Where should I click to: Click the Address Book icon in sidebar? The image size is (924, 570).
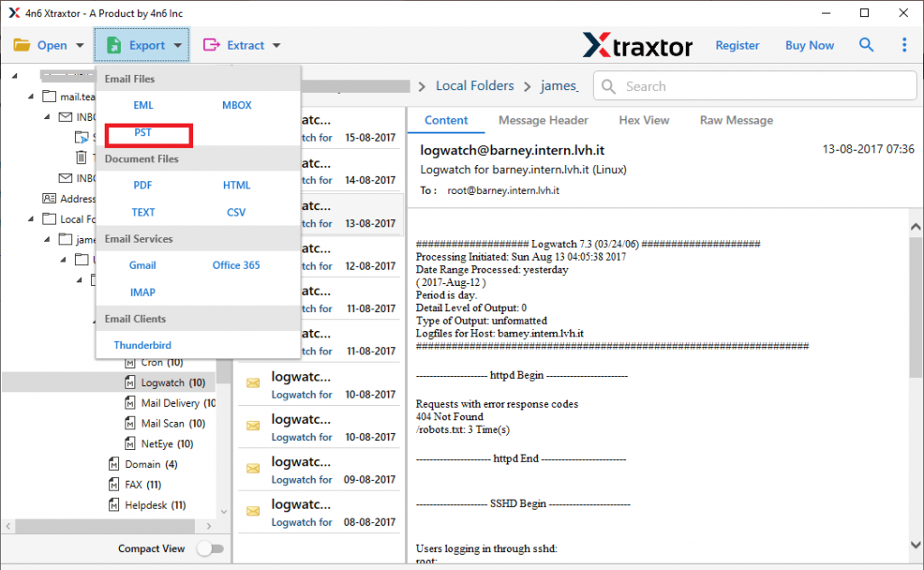tap(47, 198)
